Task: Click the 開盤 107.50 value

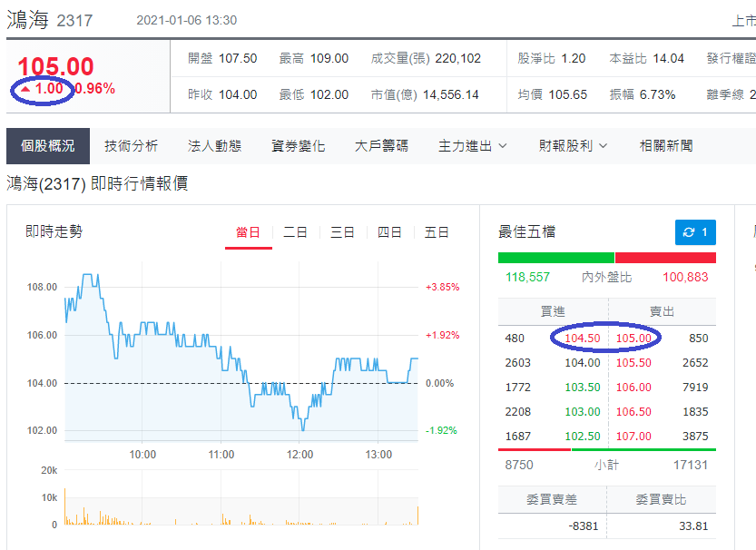Action: [x=238, y=59]
